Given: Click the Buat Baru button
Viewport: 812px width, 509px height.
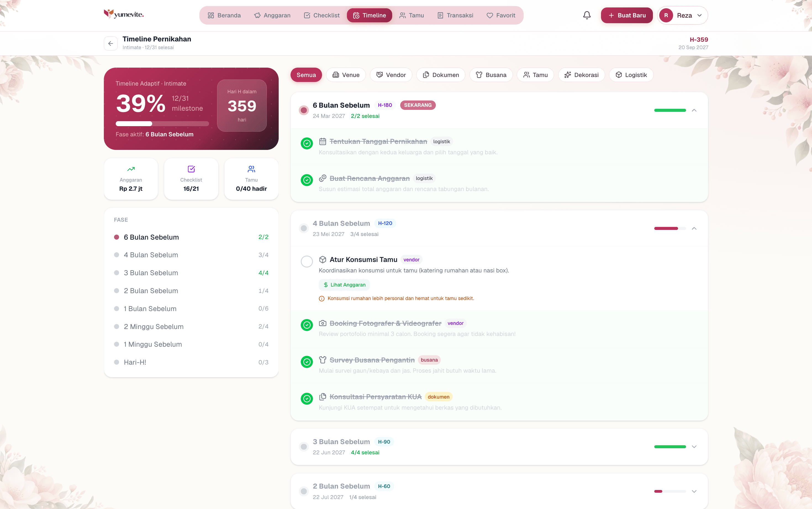Looking at the screenshot, I should (627, 15).
